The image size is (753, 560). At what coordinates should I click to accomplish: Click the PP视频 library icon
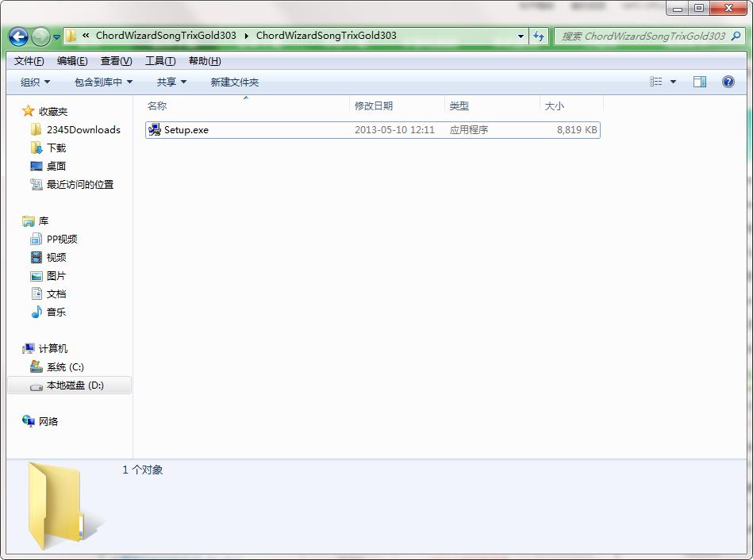click(36, 240)
